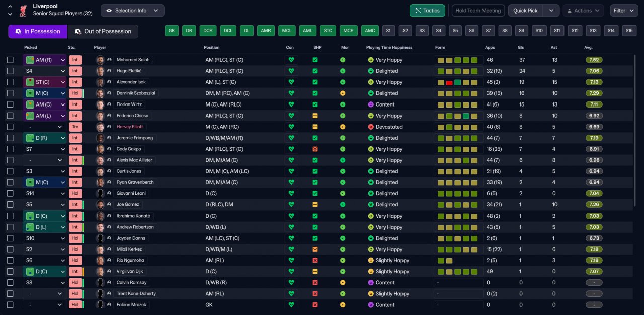This screenshot has height=315, width=644.
Task: Tick the checkbox for Fabian Mrozek
Action: click(x=10, y=305)
